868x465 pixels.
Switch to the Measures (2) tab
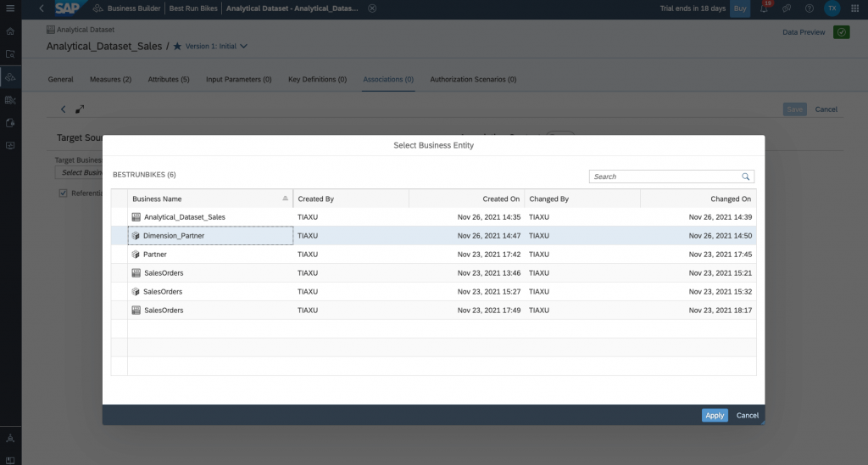point(111,79)
